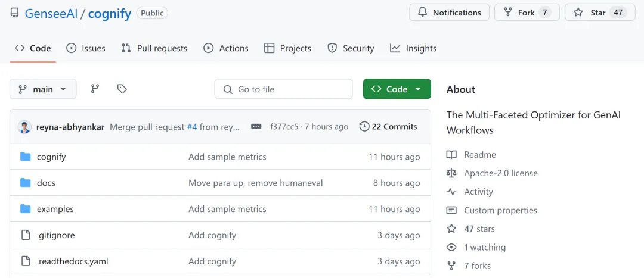
Task: Expand the green Code dropdown button
Action: pyautogui.click(x=397, y=89)
